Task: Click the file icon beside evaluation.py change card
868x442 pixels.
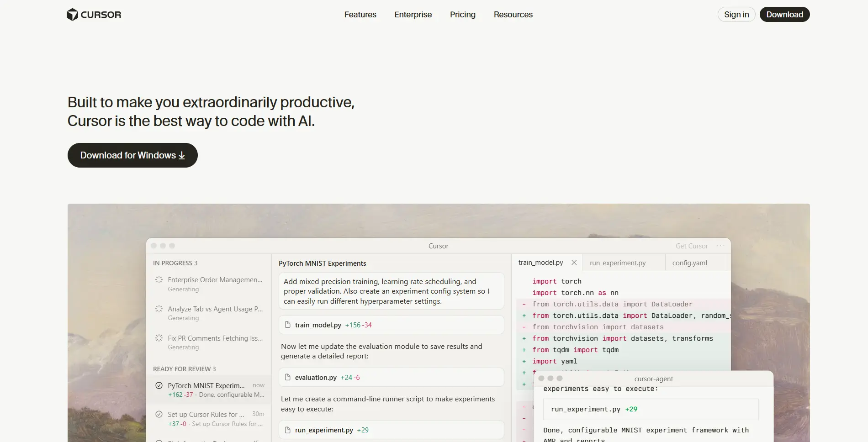Action: pos(287,377)
